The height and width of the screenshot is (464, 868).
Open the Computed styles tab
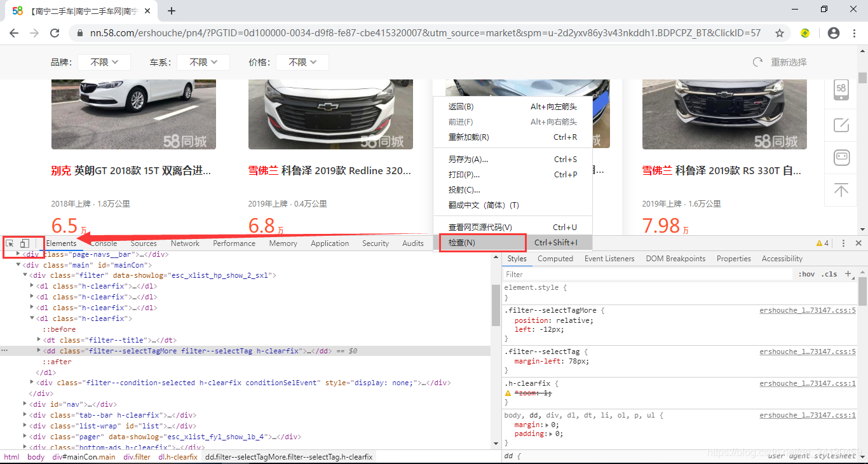[555, 259]
